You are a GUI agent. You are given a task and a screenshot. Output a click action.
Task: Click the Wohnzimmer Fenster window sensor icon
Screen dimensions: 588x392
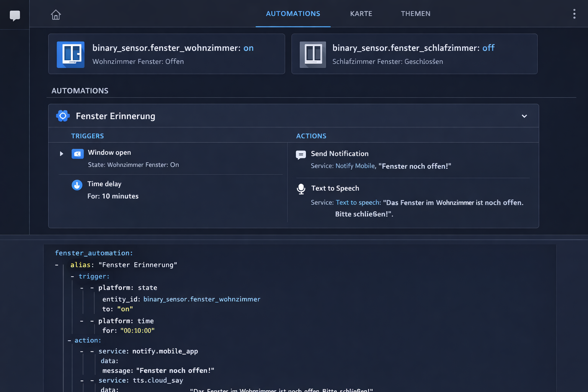point(70,54)
